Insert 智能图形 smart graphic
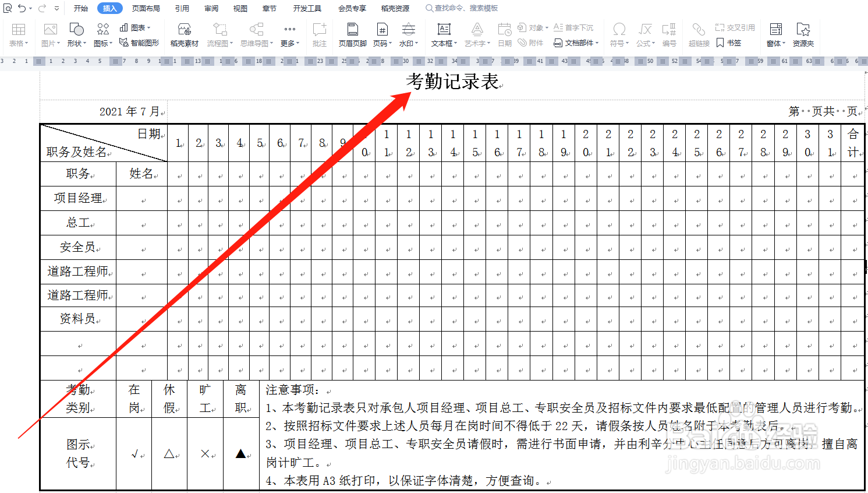The height and width of the screenshot is (493, 868). (x=139, y=43)
